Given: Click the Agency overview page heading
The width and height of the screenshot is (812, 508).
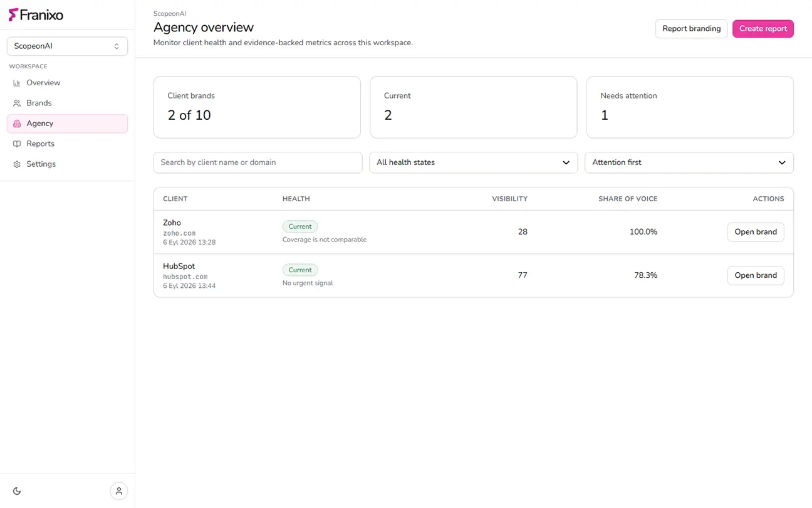Looking at the screenshot, I should click(x=204, y=28).
